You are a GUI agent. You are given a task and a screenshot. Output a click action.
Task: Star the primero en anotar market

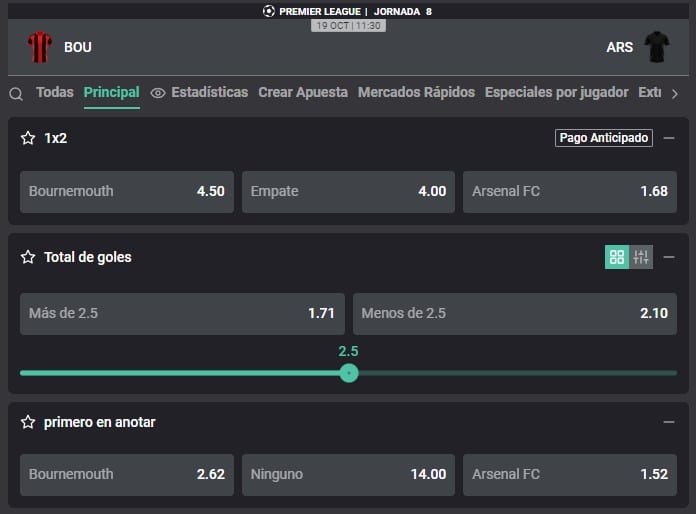pos(28,422)
